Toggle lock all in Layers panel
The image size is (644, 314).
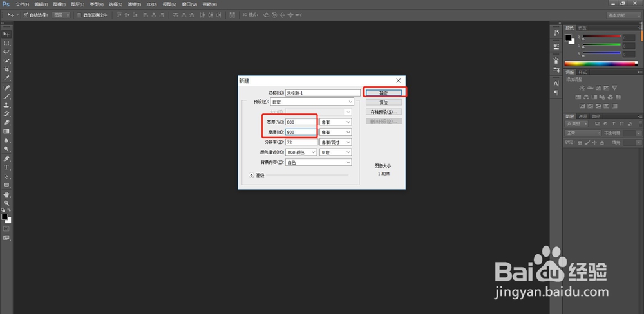[x=601, y=143]
